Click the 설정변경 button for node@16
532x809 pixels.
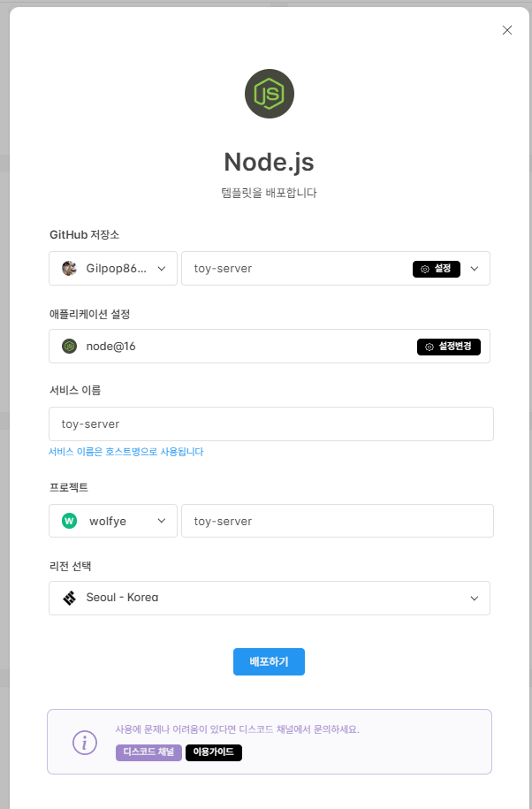tap(449, 347)
